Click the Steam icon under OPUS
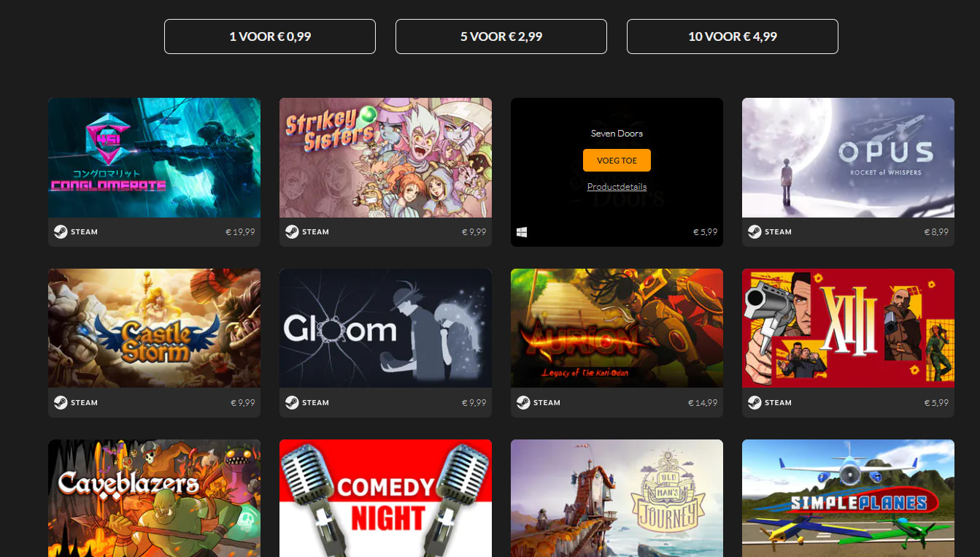 [755, 232]
